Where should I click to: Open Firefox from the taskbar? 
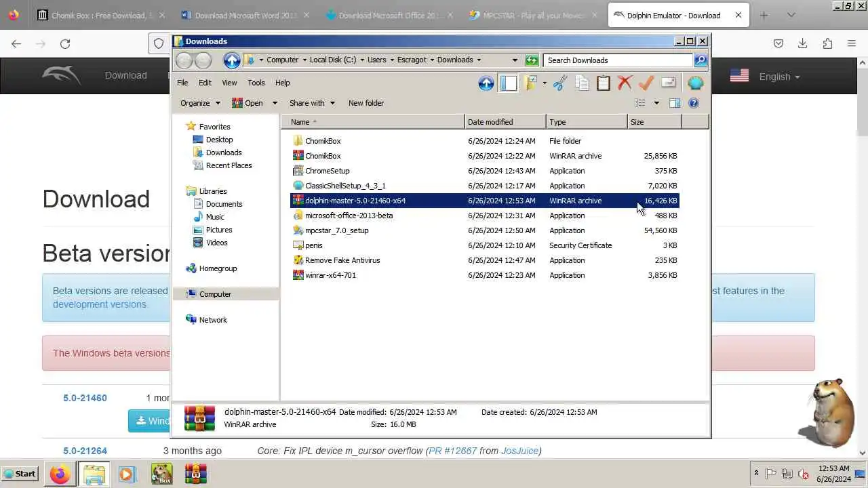click(60, 474)
